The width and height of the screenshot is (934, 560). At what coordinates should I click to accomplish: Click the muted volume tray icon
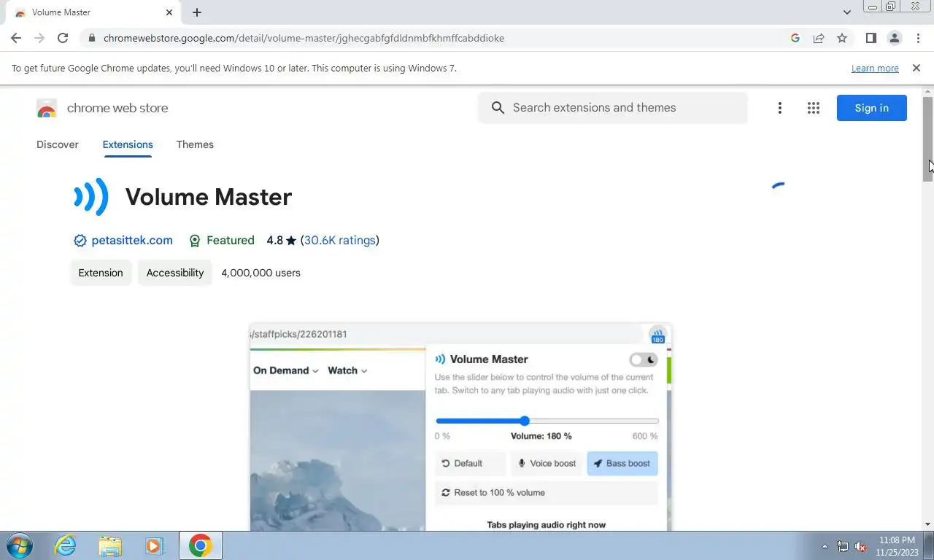(860, 546)
